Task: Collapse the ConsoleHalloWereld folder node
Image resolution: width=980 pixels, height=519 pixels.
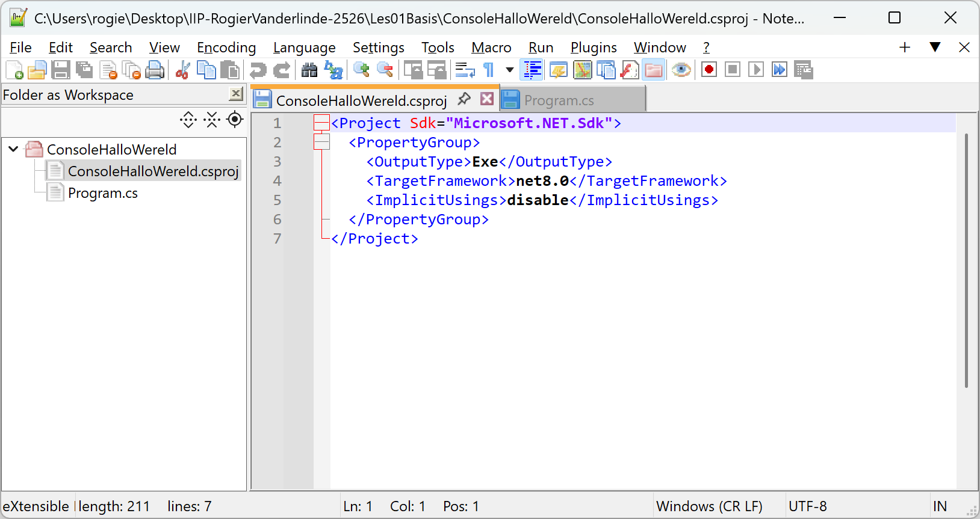Action: tap(13, 149)
